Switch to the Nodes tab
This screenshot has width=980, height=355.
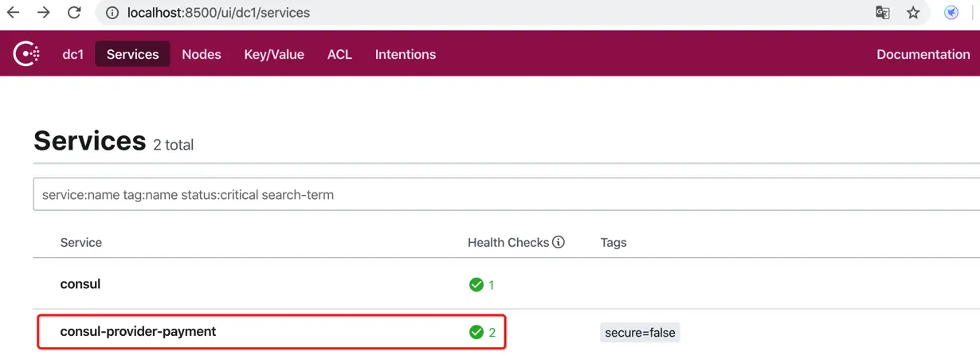click(x=202, y=54)
